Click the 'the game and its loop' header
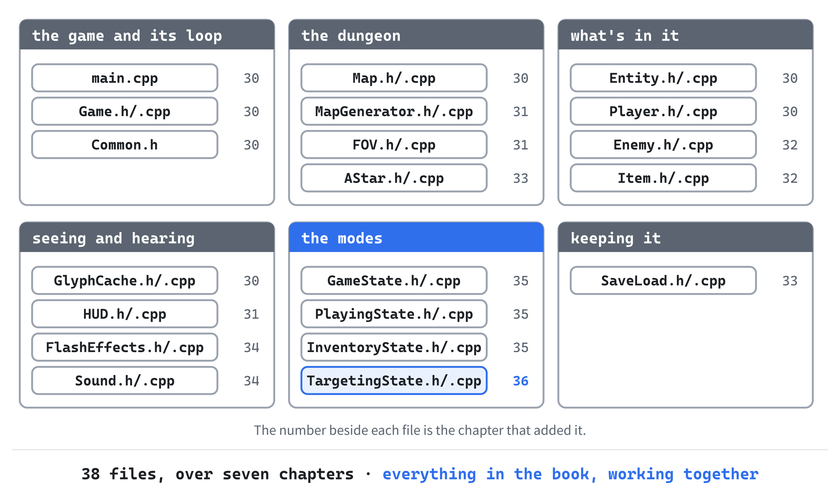Image resolution: width=840 pixels, height=504 pixels. (x=147, y=35)
